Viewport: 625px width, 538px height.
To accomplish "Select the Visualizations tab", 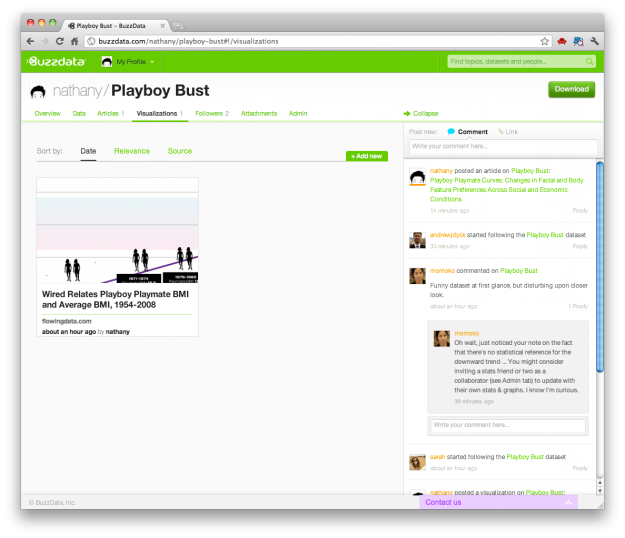I will pos(159,114).
